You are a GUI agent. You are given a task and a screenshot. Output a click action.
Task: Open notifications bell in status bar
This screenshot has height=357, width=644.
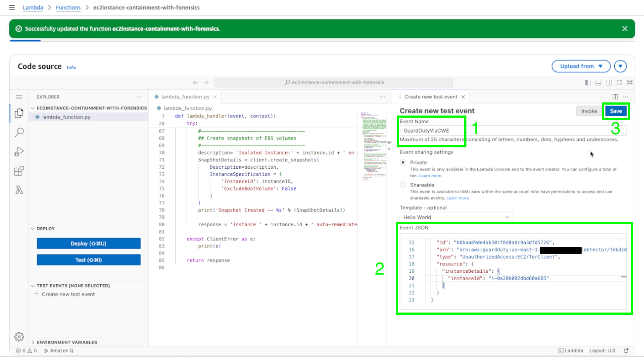click(626, 350)
